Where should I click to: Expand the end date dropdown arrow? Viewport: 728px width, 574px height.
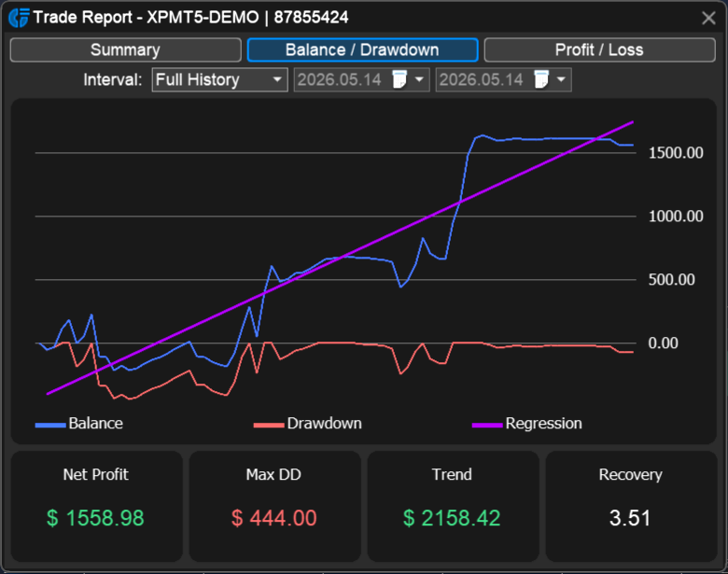[561, 79]
